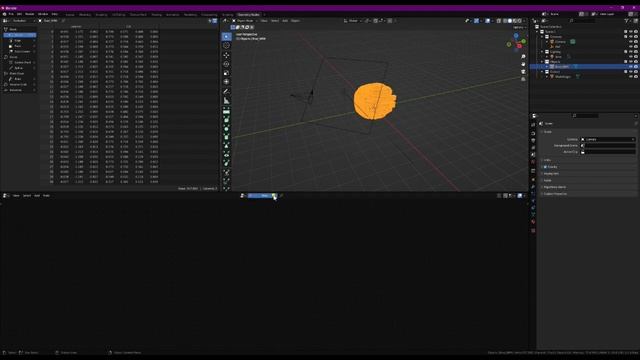Select the Scale tool
The width and height of the screenshot is (640, 360).
pyautogui.click(x=227, y=73)
